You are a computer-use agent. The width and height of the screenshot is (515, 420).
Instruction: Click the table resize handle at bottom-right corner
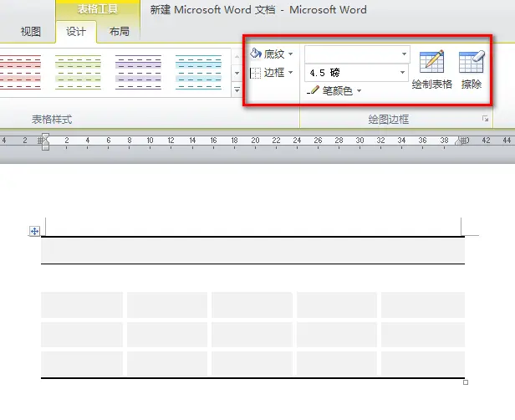tap(466, 382)
